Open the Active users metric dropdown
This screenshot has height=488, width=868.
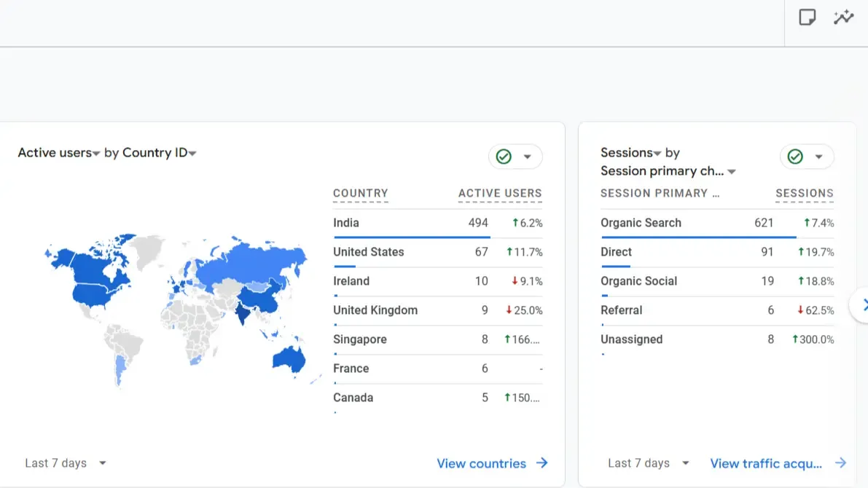(x=95, y=153)
